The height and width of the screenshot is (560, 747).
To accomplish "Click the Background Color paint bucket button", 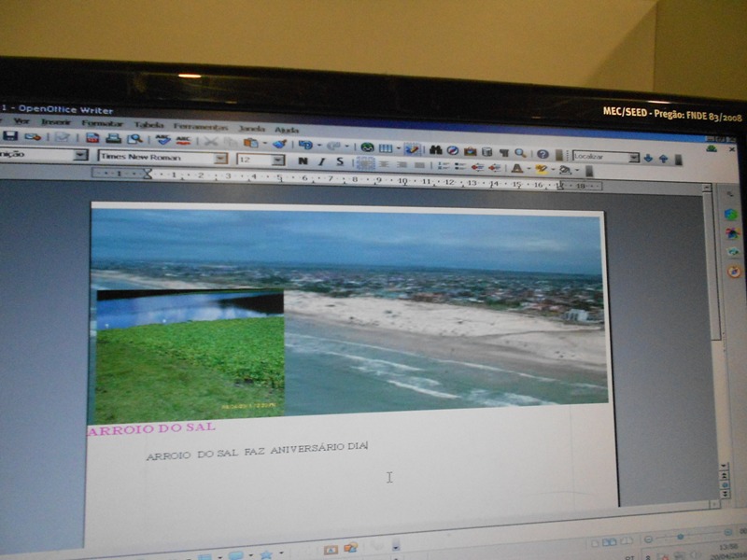I will [565, 170].
